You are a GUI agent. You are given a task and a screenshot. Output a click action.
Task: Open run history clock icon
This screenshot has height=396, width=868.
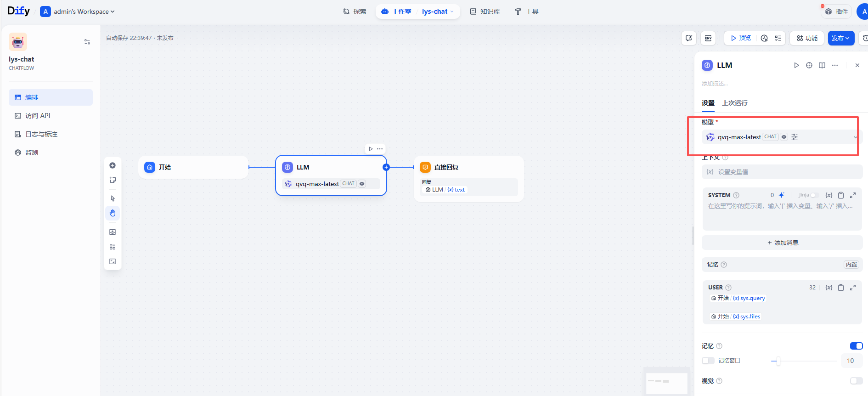pyautogui.click(x=764, y=38)
